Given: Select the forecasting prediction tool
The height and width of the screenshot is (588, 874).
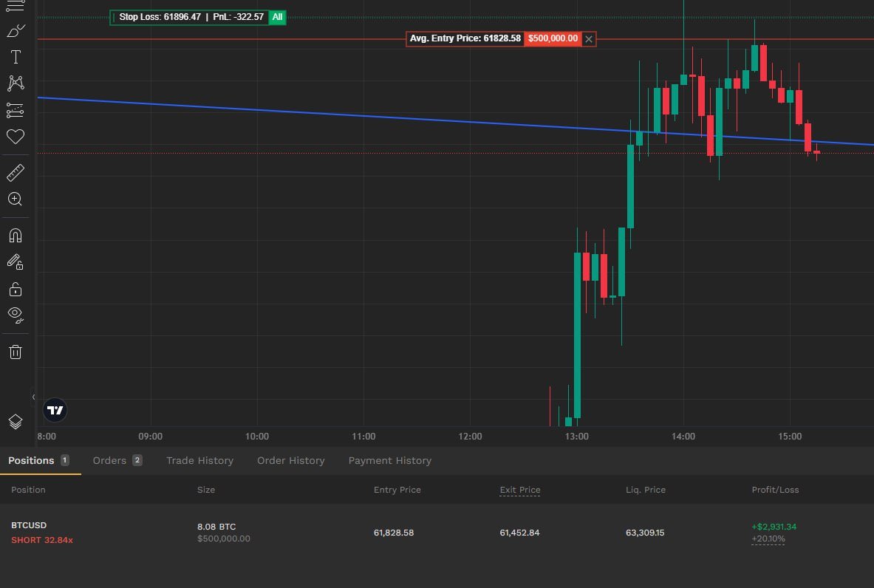Looking at the screenshot, I should [x=16, y=110].
